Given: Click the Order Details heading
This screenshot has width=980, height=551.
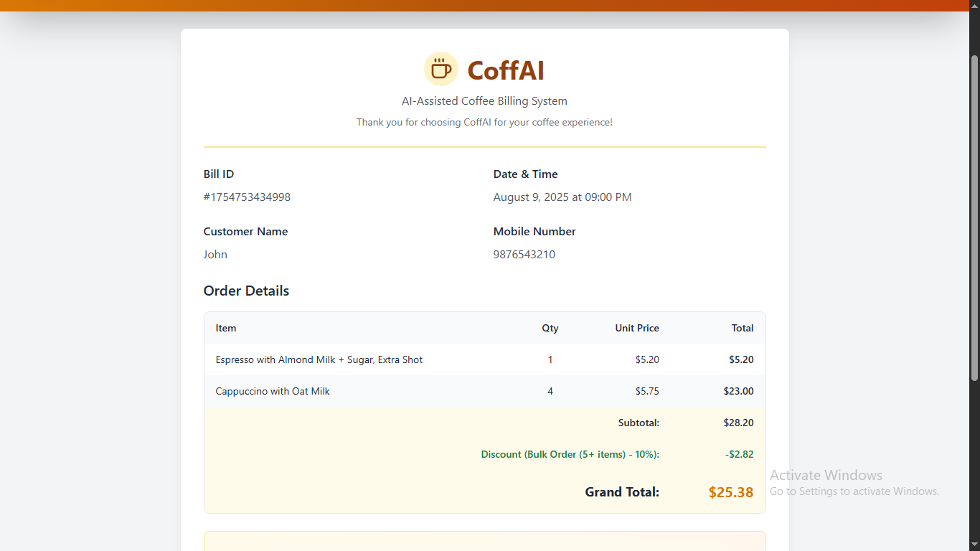Looking at the screenshot, I should (246, 291).
